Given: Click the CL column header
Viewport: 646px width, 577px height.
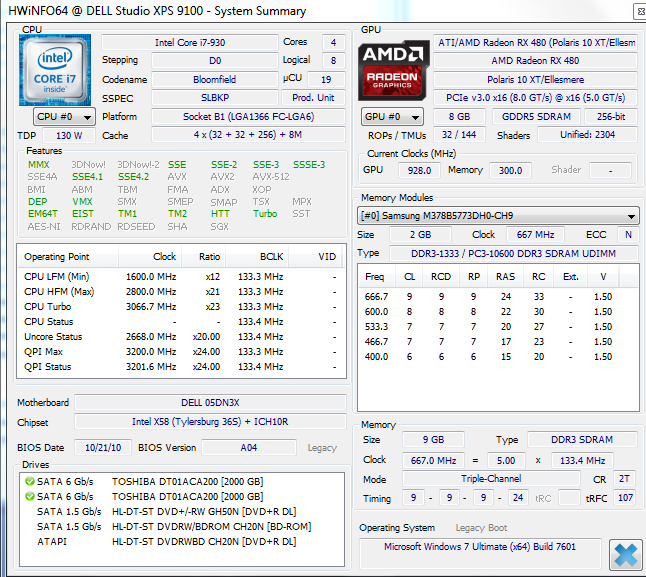Looking at the screenshot, I should pyautogui.click(x=409, y=277).
